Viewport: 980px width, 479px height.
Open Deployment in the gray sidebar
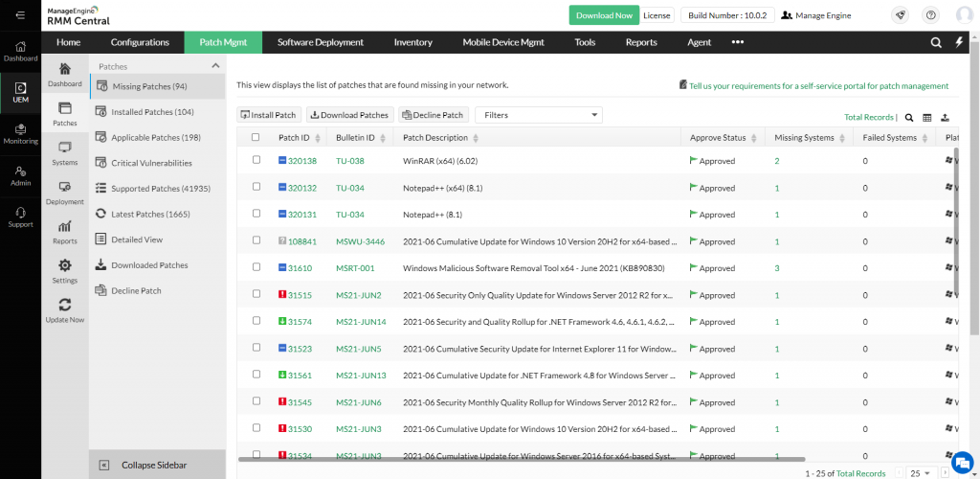[65, 193]
